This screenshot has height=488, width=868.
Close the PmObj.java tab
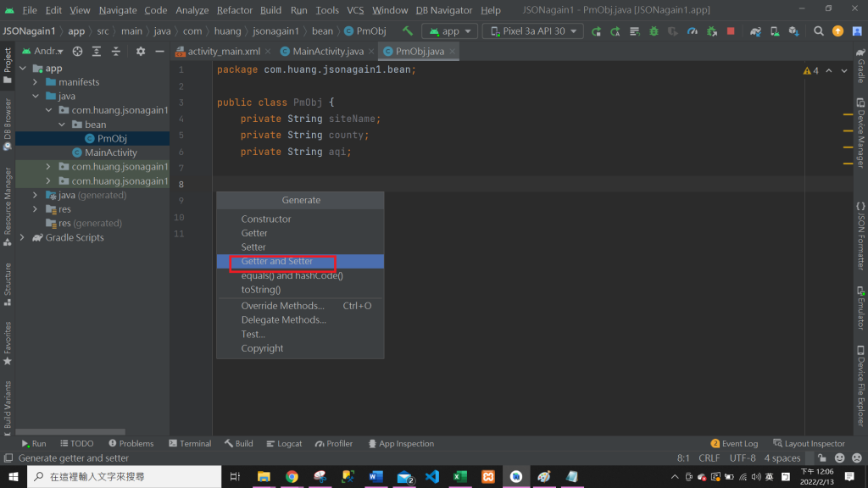click(x=453, y=51)
